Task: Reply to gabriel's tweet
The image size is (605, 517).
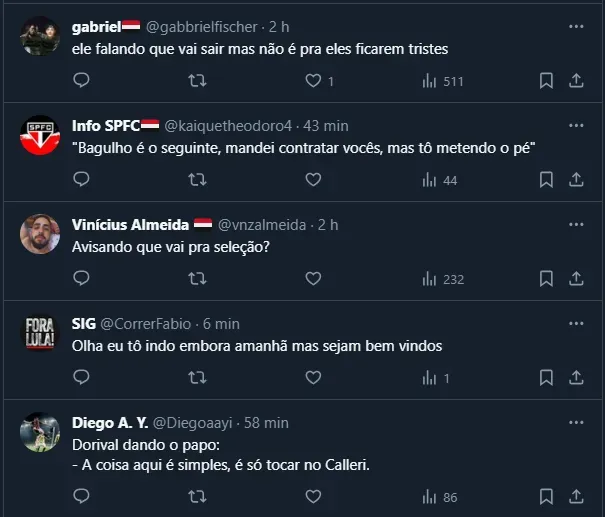Action: click(82, 81)
